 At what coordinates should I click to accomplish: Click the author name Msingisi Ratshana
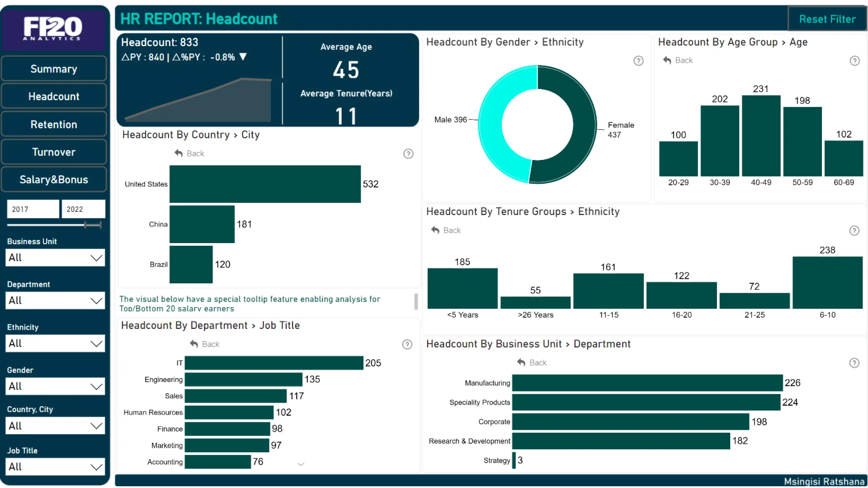point(824,481)
